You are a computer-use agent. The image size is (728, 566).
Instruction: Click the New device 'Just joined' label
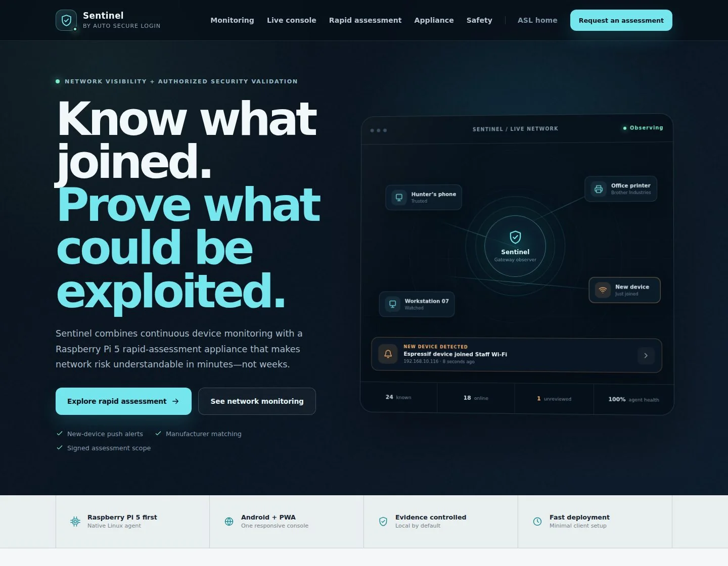click(x=627, y=294)
